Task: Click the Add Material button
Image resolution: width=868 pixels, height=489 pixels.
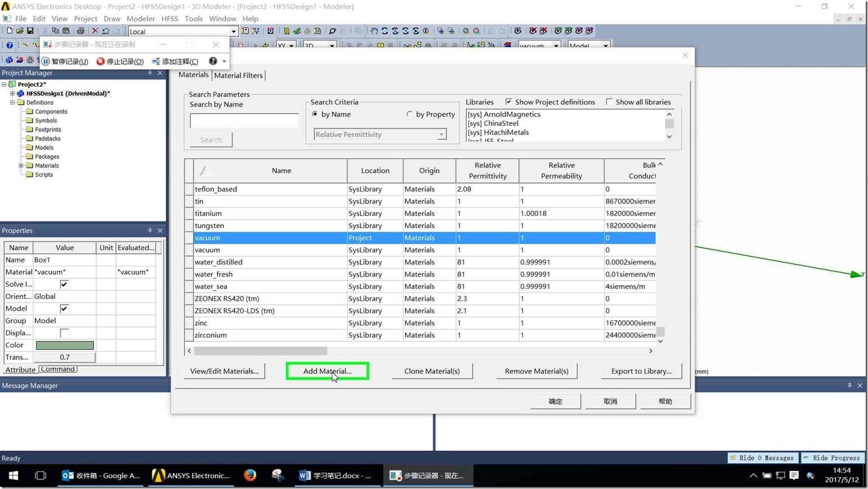Action: coord(327,371)
